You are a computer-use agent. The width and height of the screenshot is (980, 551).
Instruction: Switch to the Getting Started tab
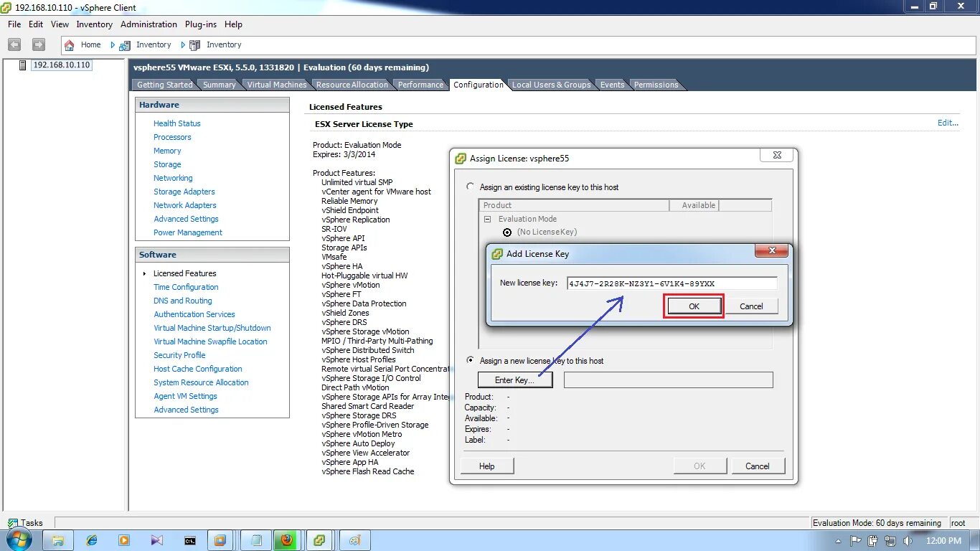165,85
